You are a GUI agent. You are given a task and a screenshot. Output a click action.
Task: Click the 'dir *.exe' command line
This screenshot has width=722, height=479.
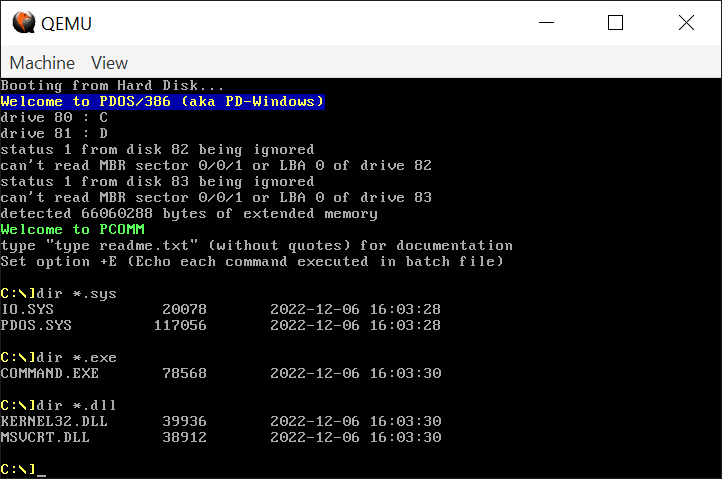[x=58, y=357]
